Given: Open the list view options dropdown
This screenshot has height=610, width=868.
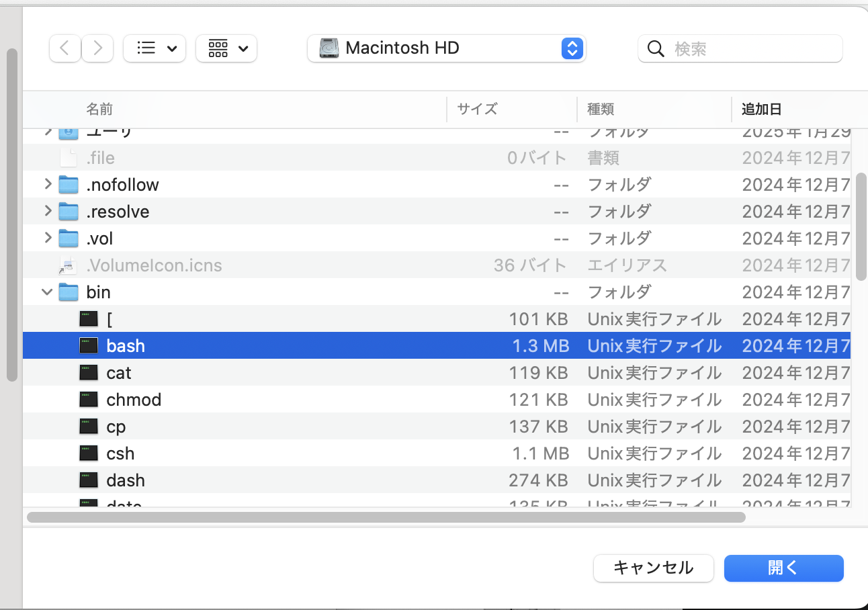Looking at the screenshot, I should (155, 48).
